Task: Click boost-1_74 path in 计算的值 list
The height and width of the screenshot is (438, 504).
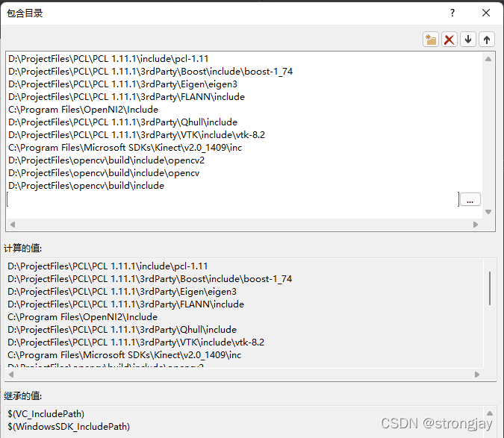Action: pos(150,279)
